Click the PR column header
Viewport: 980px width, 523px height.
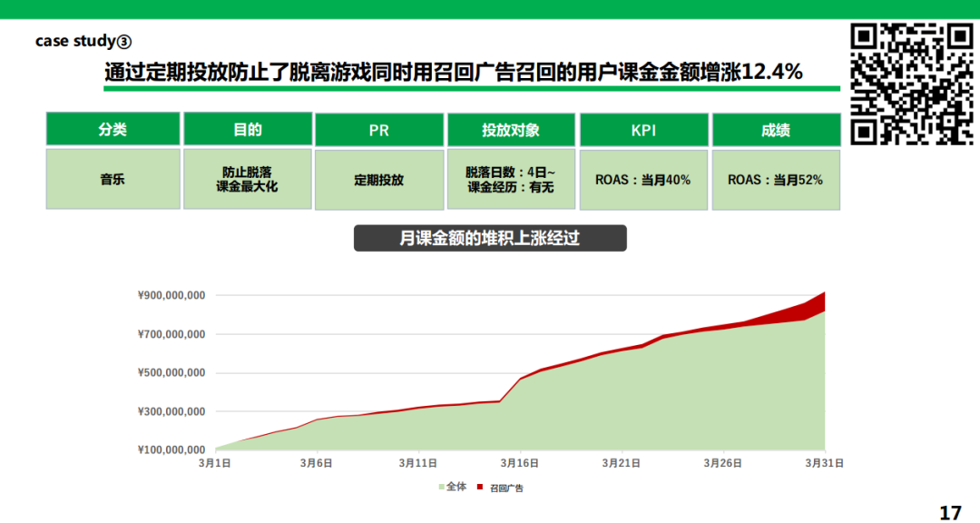pyautogui.click(x=378, y=129)
